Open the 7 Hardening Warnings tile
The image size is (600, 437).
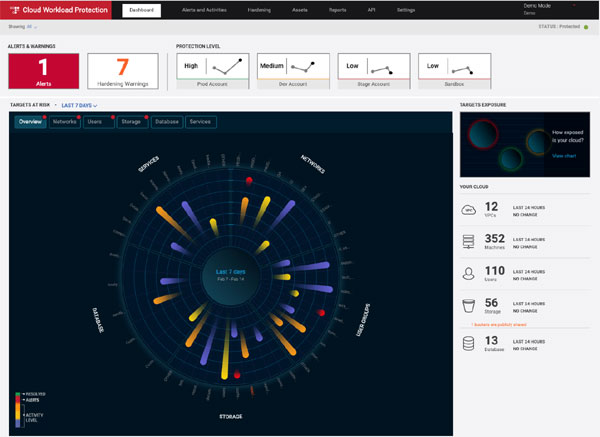coord(123,73)
